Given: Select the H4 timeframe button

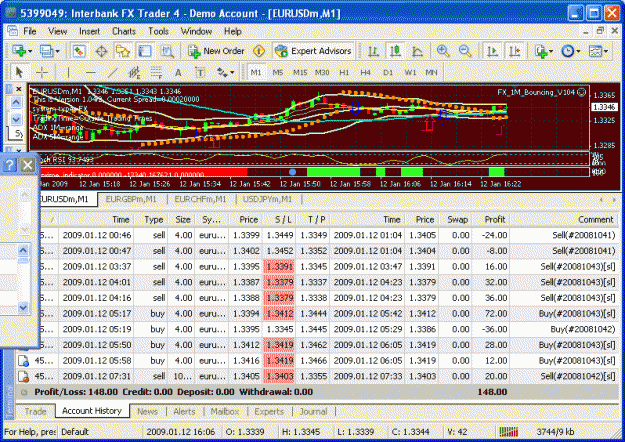Looking at the screenshot, I should click(366, 73).
